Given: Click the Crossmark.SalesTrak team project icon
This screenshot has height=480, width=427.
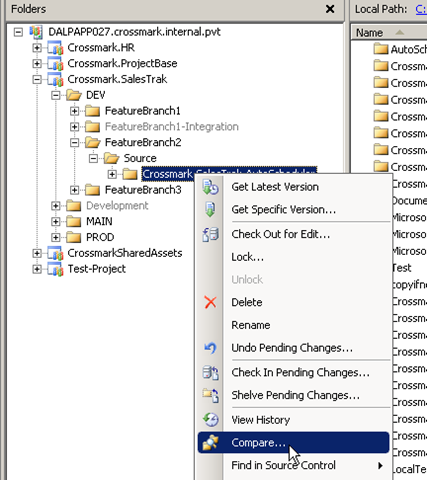Looking at the screenshot, I should 55,79.
